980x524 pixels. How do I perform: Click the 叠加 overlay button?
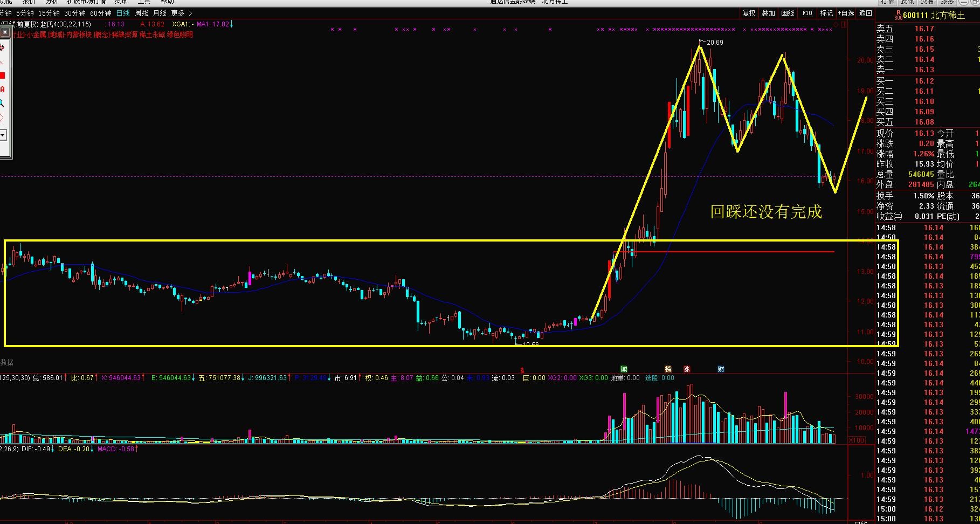click(768, 13)
